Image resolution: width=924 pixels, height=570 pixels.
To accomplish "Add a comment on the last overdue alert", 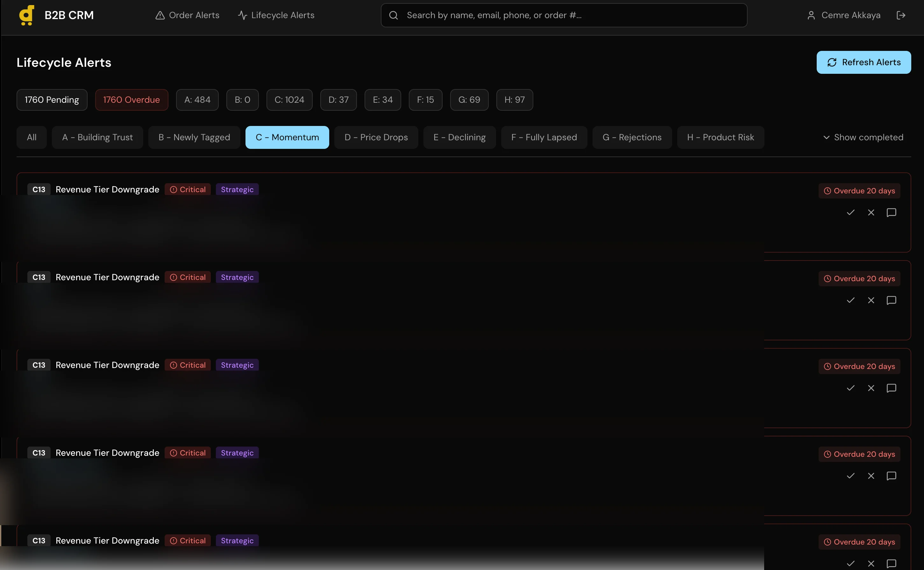I will 891,564.
